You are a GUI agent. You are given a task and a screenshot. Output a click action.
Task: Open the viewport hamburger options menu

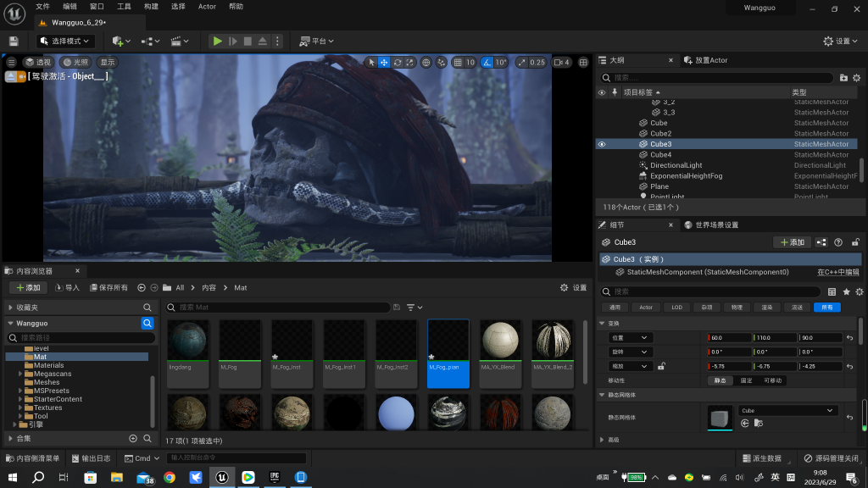pyautogui.click(x=12, y=63)
